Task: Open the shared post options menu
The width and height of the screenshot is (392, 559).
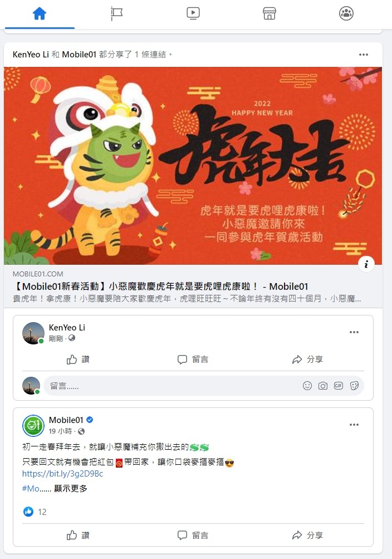Action: (364, 55)
